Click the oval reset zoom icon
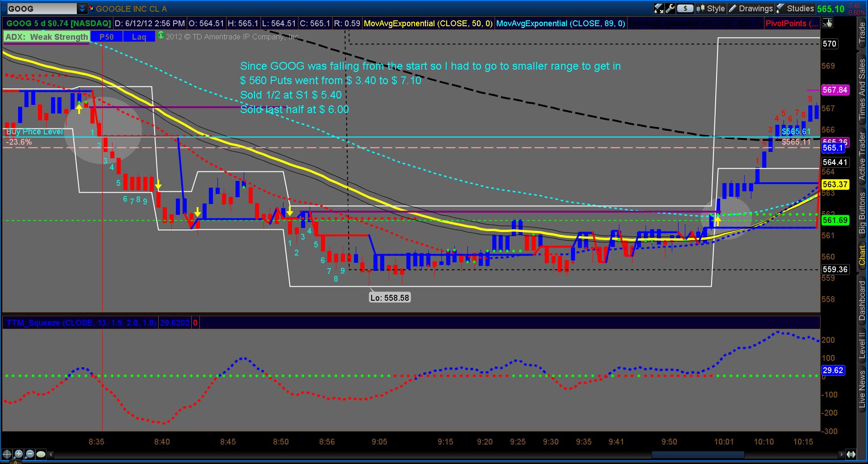868x464 pixels. pos(41,455)
